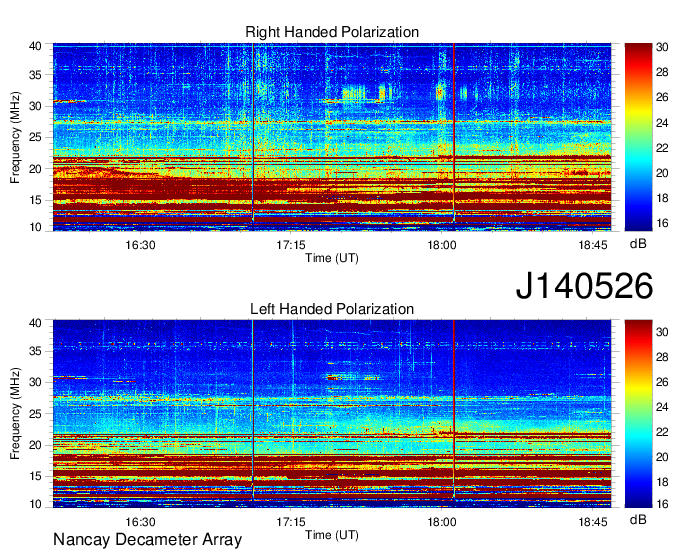The height and width of the screenshot is (552, 680).
Task: Click the Left Handed plot's color scale bar
Action: (x=638, y=414)
